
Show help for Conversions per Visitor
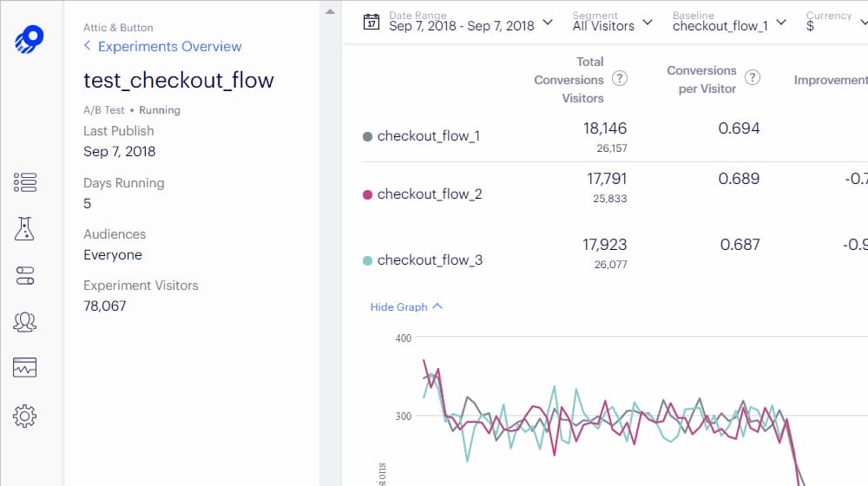[753, 77]
